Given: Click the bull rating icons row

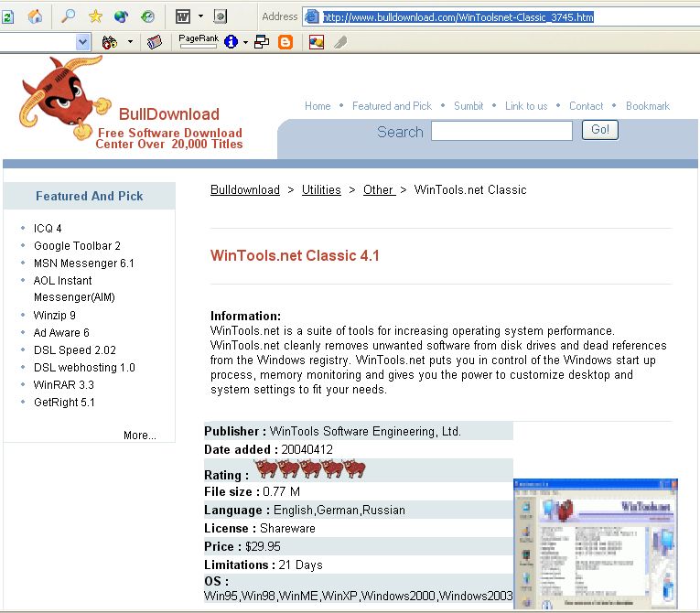Looking at the screenshot, I should pos(310,468).
